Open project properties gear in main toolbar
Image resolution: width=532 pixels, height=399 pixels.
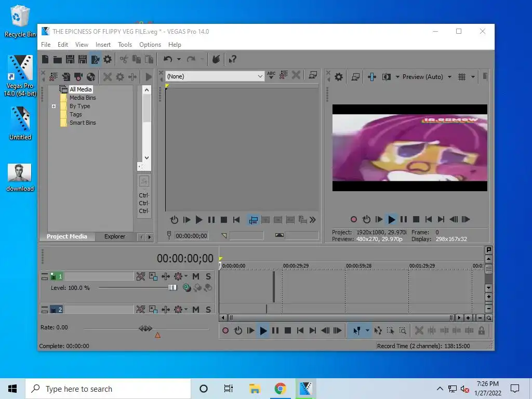point(108,59)
